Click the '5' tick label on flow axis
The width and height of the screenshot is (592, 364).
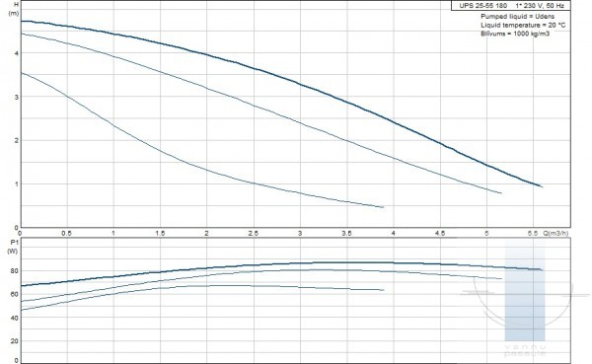(x=486, y=234)
